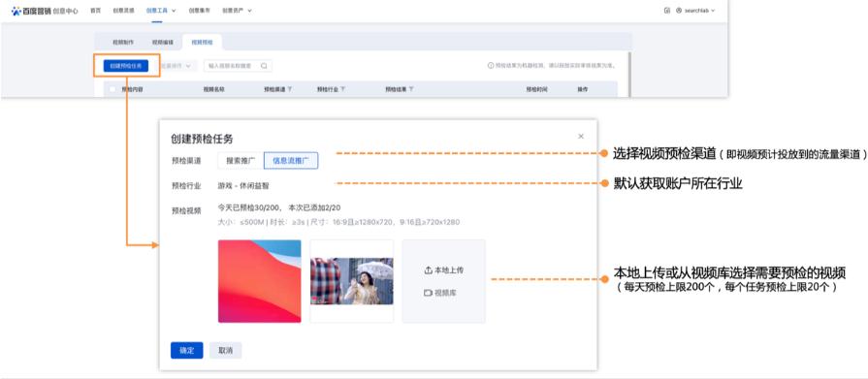Switch to the 视频制作 tab
This screenshot has width=868, height=379.
click(x=123, y=42)
